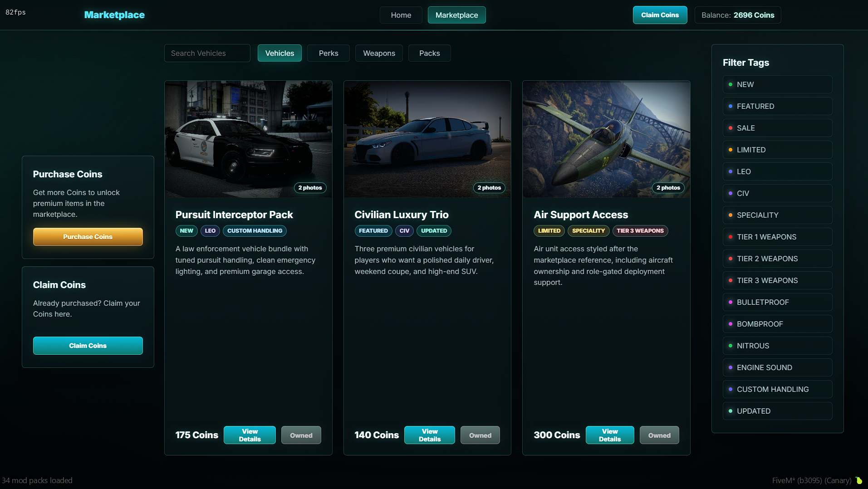
Task: Click the header Claim Coins button
Action: pyautogui.click(x=660, y=15)
